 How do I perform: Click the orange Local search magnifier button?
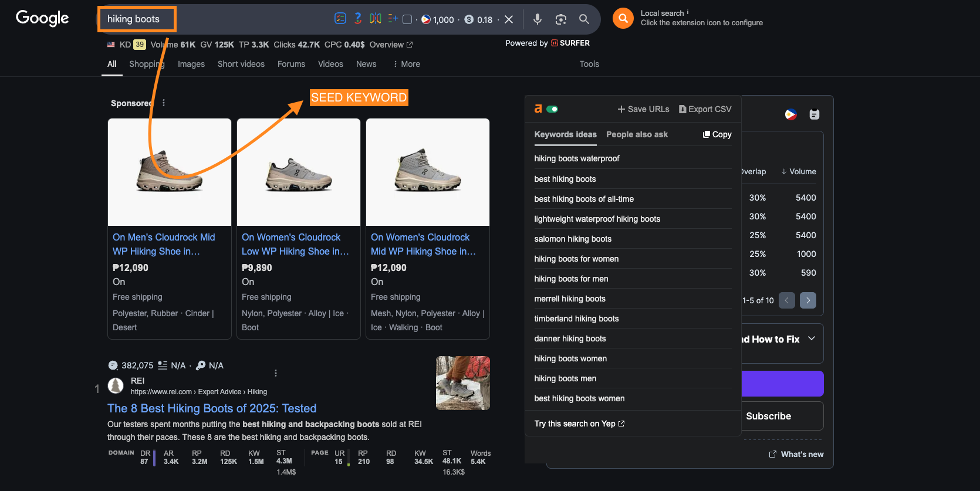623,18
